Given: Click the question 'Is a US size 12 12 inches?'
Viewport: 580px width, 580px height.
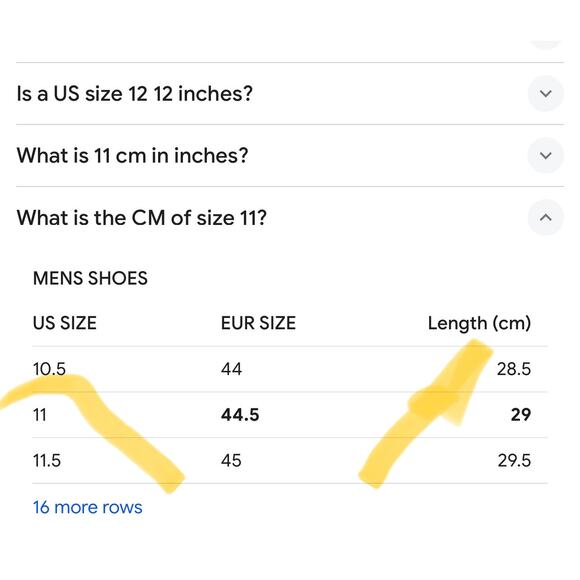Looking at the screenshot, I should tap(135, 94).
